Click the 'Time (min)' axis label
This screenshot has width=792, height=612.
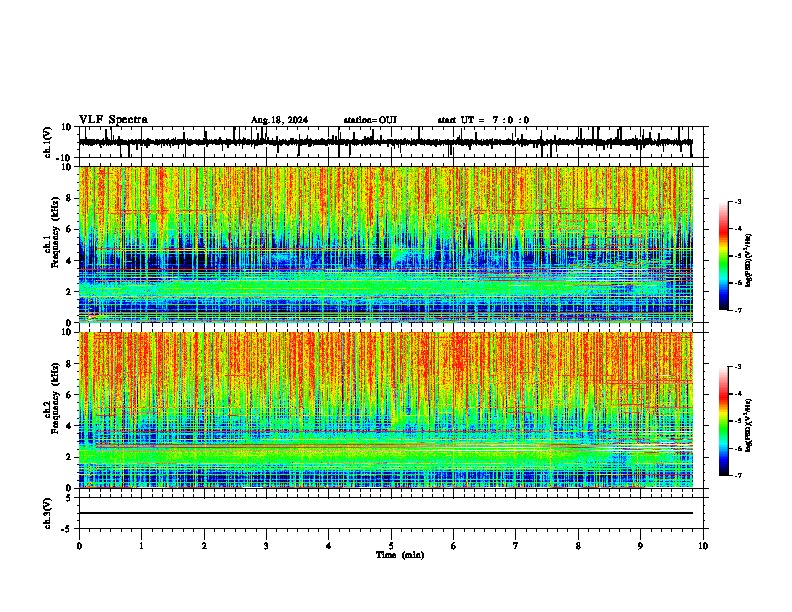click(x=400, y=555)
